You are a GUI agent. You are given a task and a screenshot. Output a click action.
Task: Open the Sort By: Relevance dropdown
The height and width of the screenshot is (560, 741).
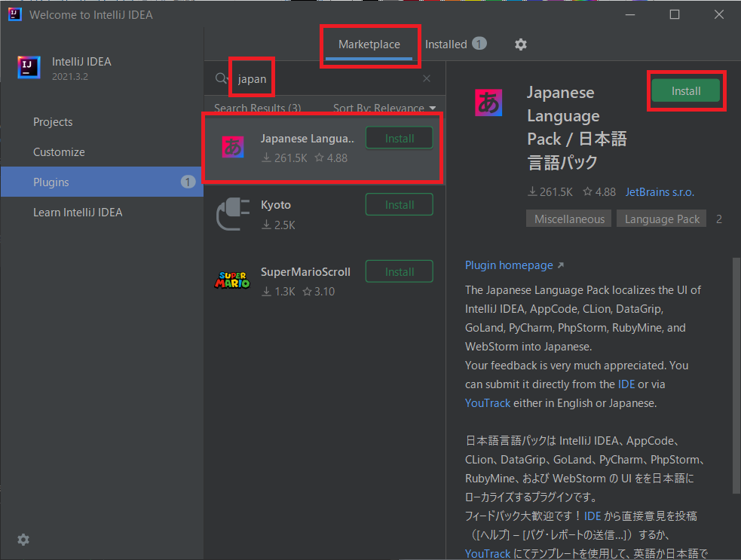coord(384,109)
